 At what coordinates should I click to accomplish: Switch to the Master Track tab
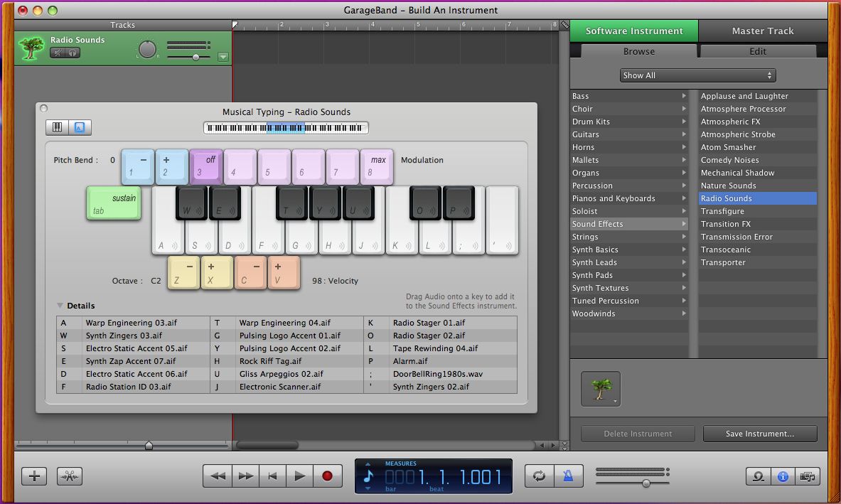(x=763, y=31)
